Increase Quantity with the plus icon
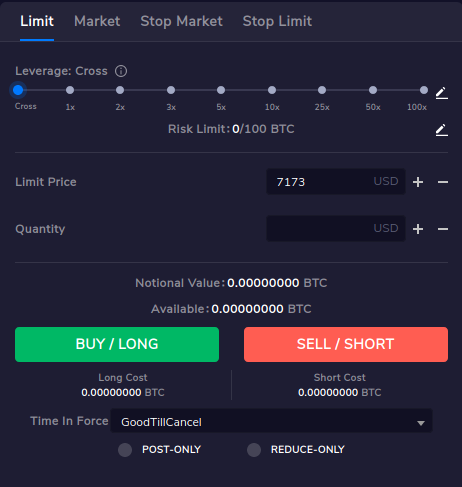The height and width of the screenshot is (487, 462). 418,229
